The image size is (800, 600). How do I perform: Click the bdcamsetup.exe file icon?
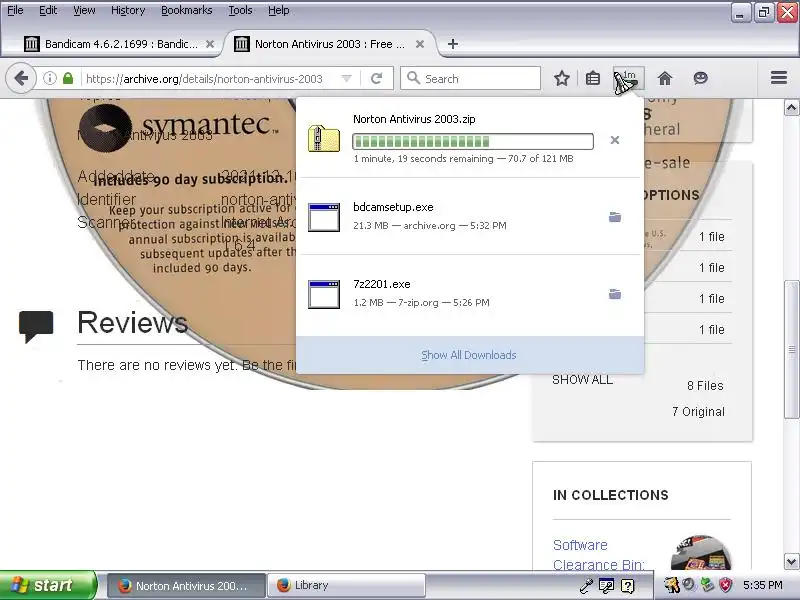pyautogui.click(x=323, y=217)
